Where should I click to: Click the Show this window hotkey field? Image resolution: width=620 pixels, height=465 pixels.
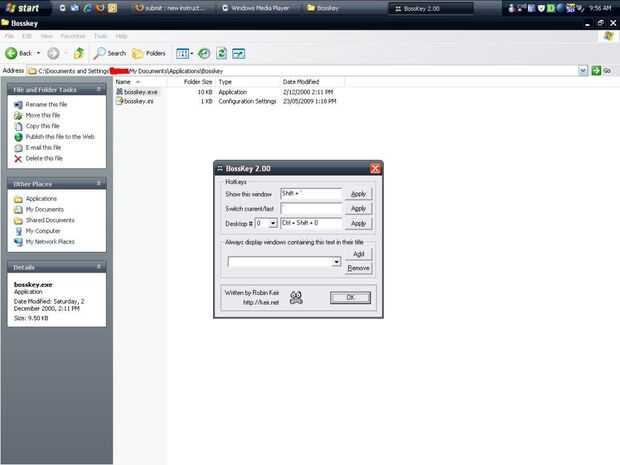click(x=311, y=194)
